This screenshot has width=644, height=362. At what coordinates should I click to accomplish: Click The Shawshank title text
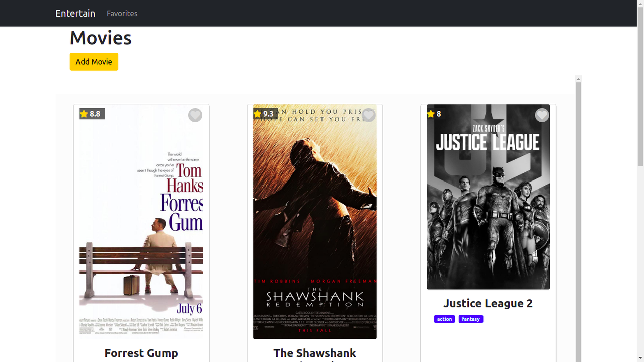(x=315, y=353)
